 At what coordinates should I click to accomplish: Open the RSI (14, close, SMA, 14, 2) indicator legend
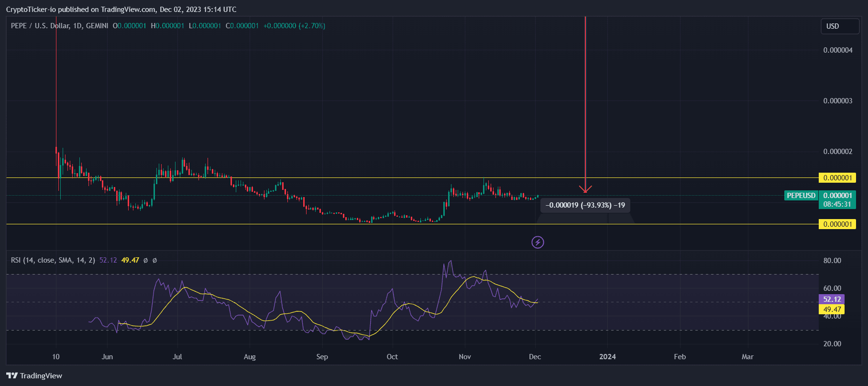[x=53, y=260]
